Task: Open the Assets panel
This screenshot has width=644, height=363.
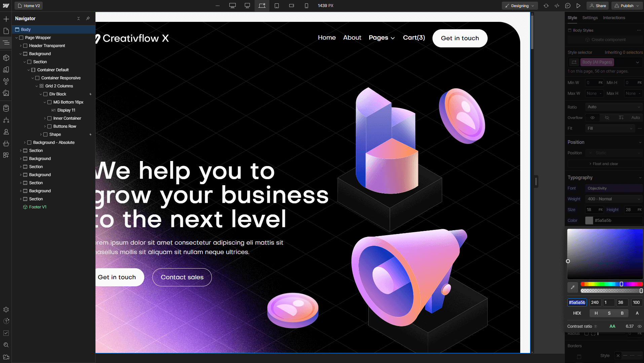Action: coord(6,93)
